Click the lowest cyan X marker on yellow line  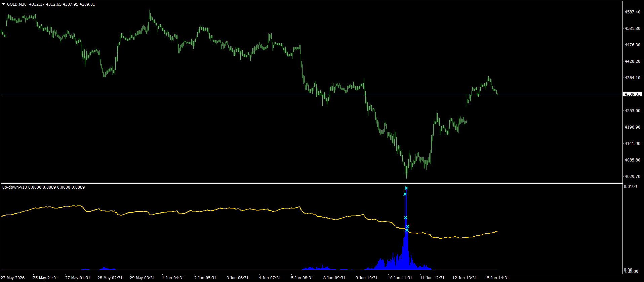pyautogui.click(x=407, y=230)
